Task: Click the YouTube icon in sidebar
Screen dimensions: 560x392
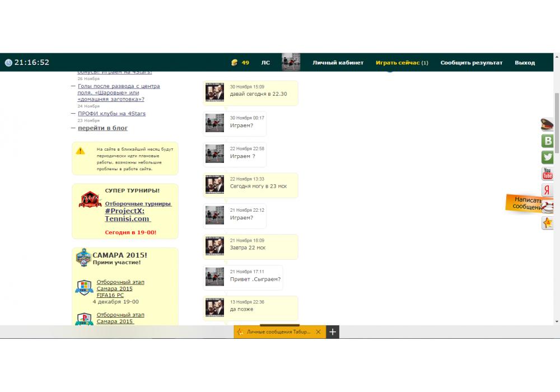Action: pos(548,174)
